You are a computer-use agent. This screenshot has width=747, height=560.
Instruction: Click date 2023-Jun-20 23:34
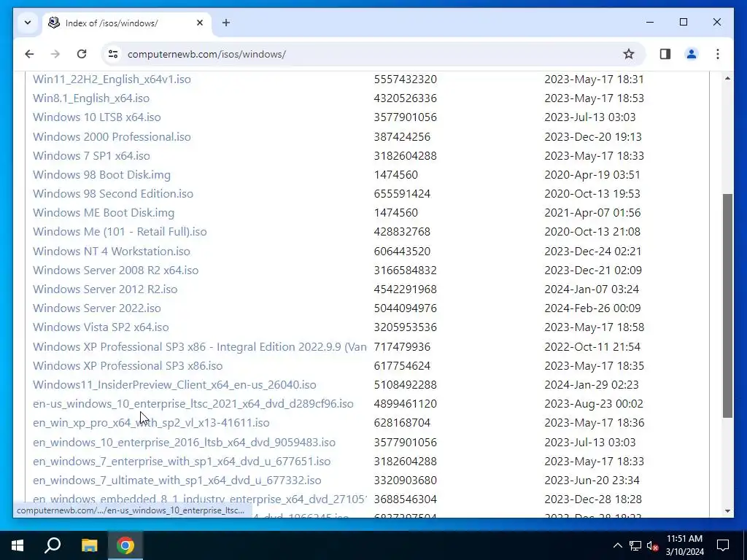pyautogui.click(x=592, y=481)
